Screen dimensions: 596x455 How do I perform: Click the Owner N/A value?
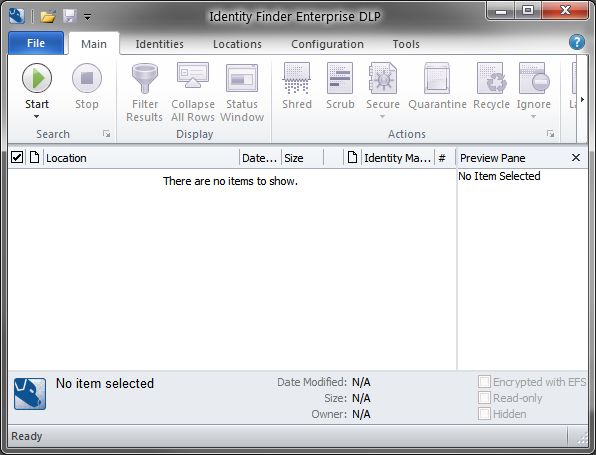[x=361, y=414]
